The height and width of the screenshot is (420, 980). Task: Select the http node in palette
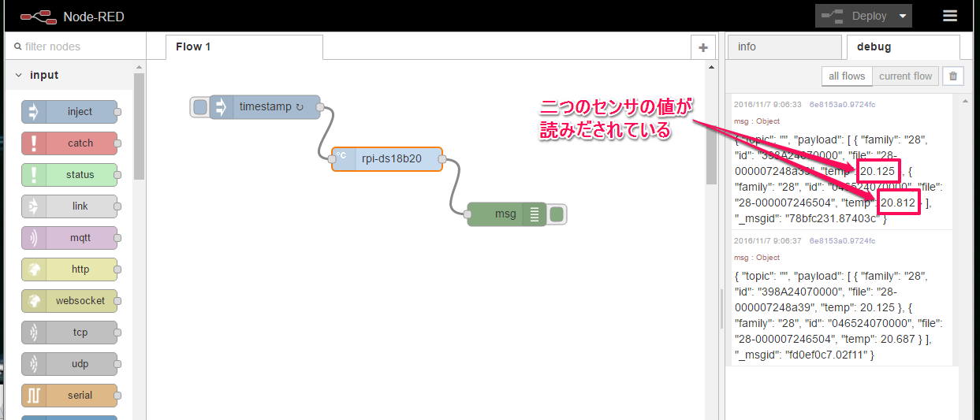tap(69, 269)
